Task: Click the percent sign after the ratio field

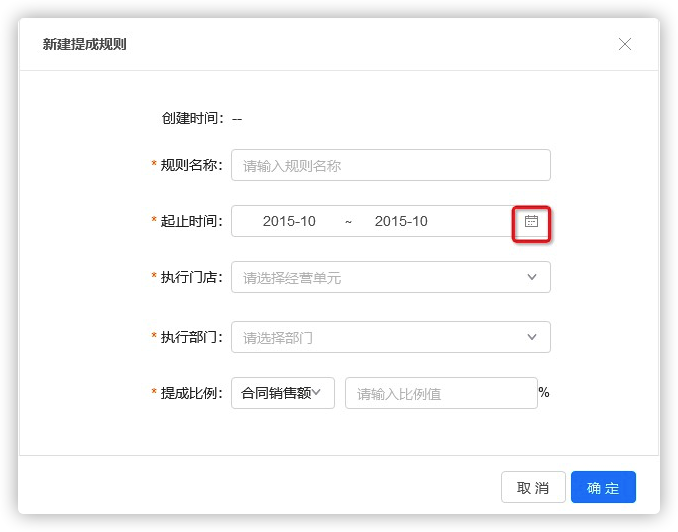Action: coord(544,392)
